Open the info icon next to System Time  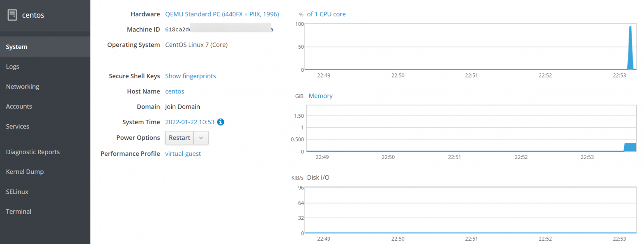click(x=221, y=122)
